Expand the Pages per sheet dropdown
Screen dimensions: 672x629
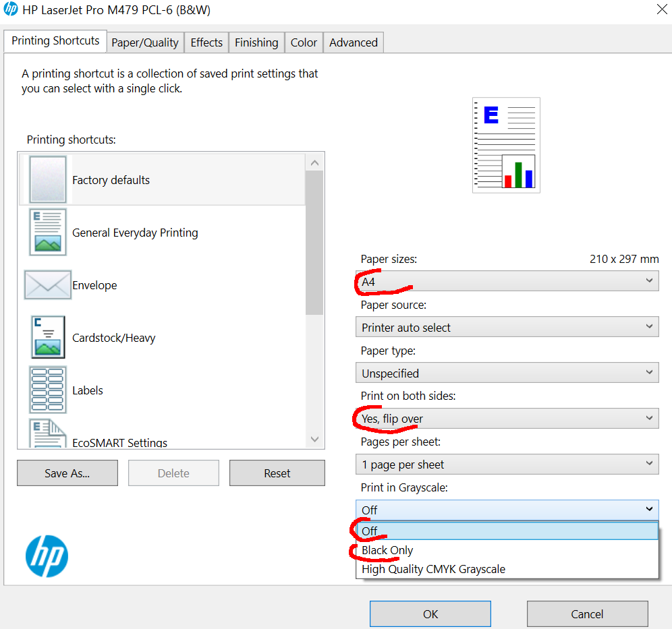pyautogui.click(x=507, y=464)
